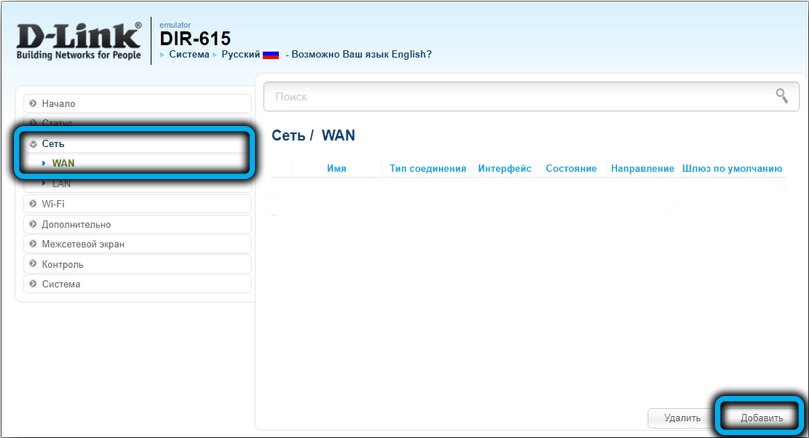Open the Система top dropdown menu
Viewport: 809px width, 438px height.
point(190,54)
